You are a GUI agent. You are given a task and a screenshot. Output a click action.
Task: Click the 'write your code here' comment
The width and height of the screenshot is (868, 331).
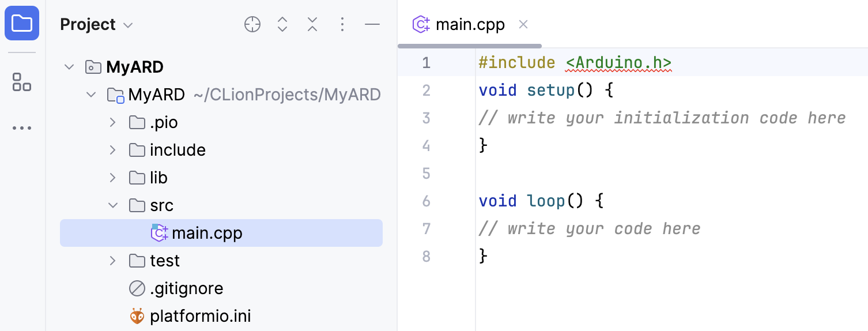(590, 229)
